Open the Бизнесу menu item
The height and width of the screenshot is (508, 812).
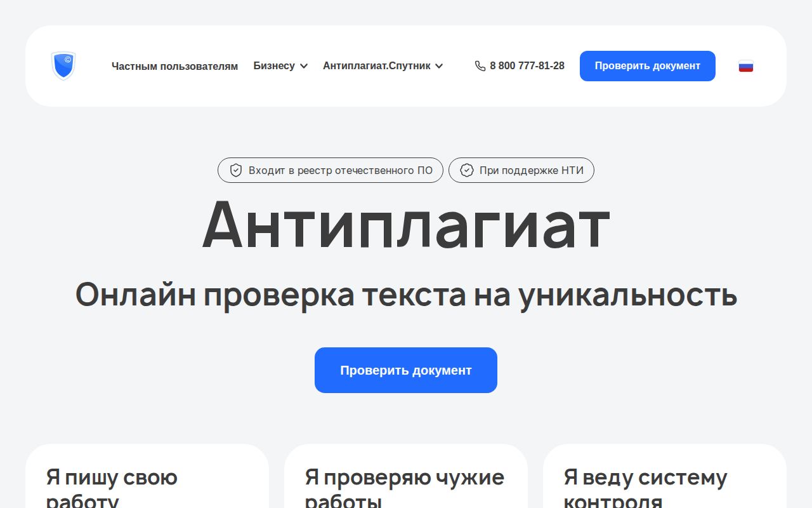(x=274, y=66)
